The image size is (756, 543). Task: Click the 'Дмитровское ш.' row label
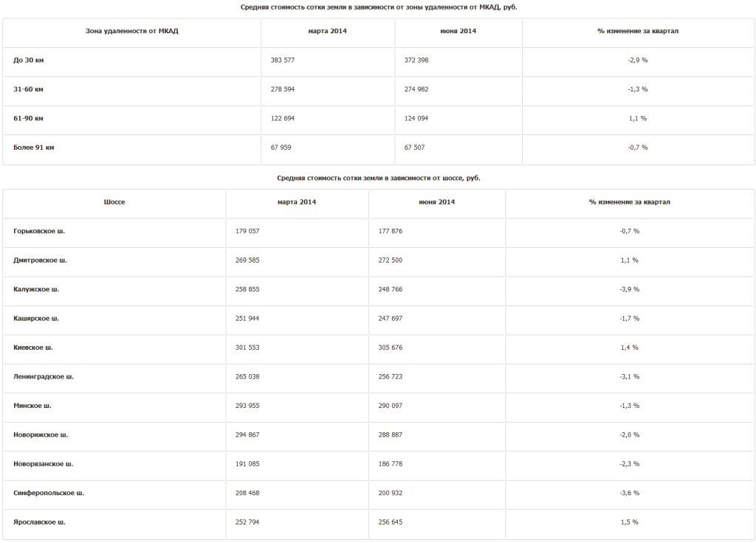pyautogui.click(x=41, y=260)
